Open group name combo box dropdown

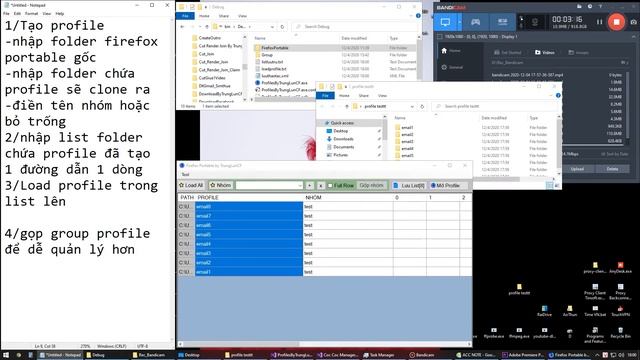[x=300, y=186]
